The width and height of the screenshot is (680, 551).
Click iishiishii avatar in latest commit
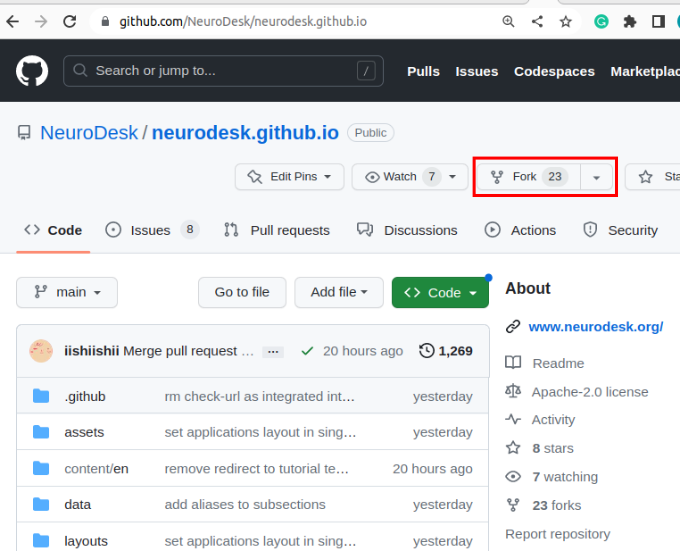[41, 351]
